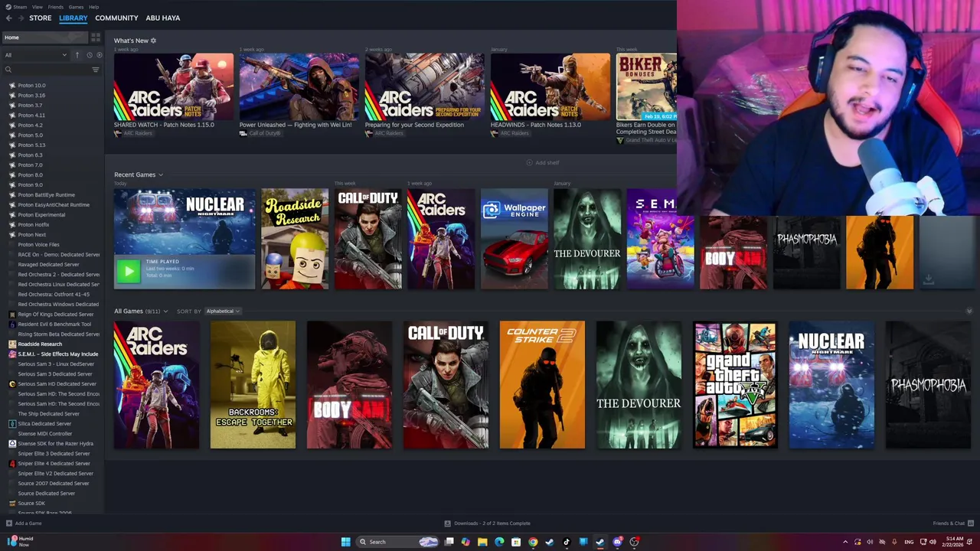
Task: Open Friends & Chat
Action: 949,523
